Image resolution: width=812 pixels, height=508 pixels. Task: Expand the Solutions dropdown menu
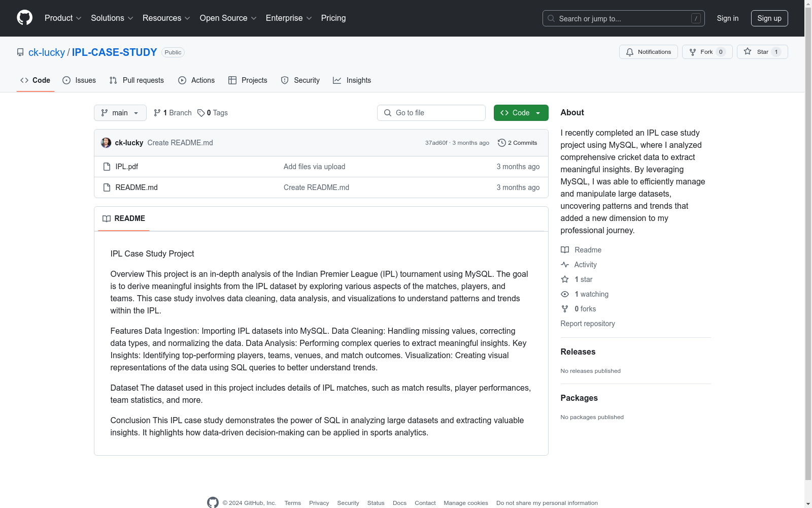(112, 18)
